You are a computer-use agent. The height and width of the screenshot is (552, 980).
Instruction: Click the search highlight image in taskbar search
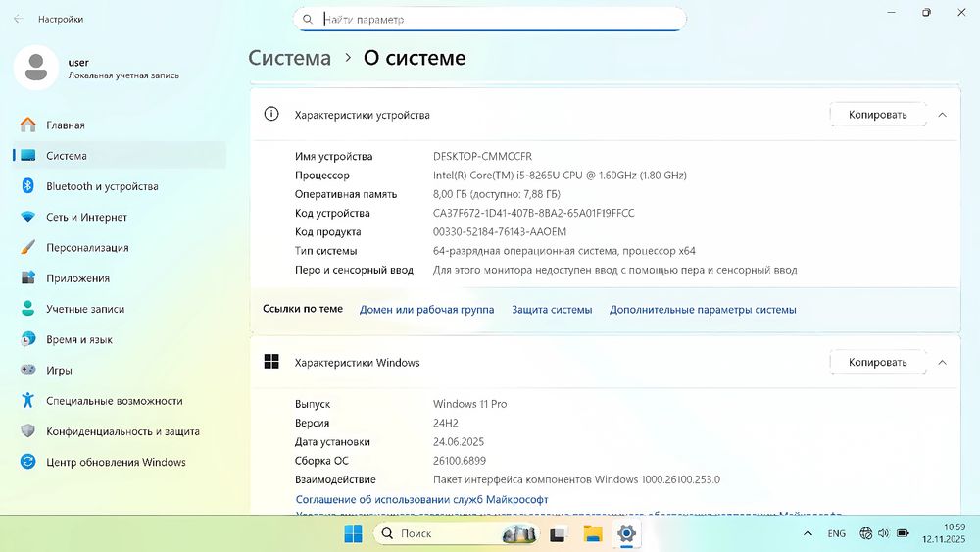tap(518, 534)
